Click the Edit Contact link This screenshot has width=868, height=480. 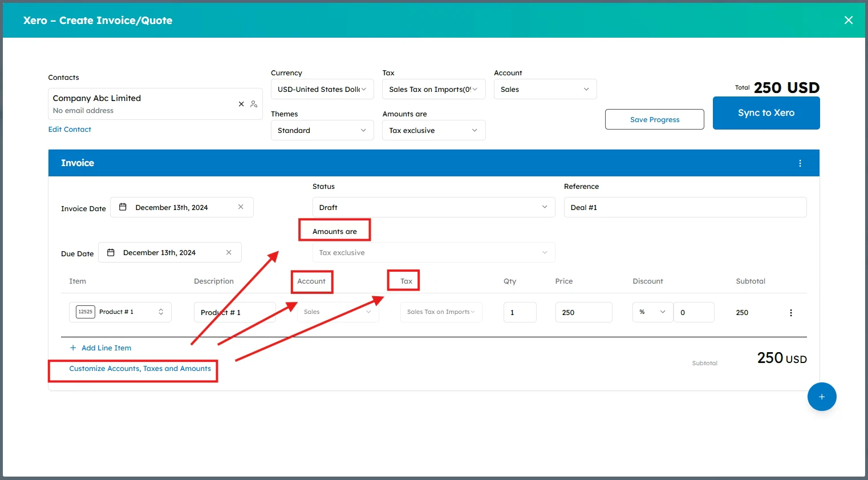70,130
